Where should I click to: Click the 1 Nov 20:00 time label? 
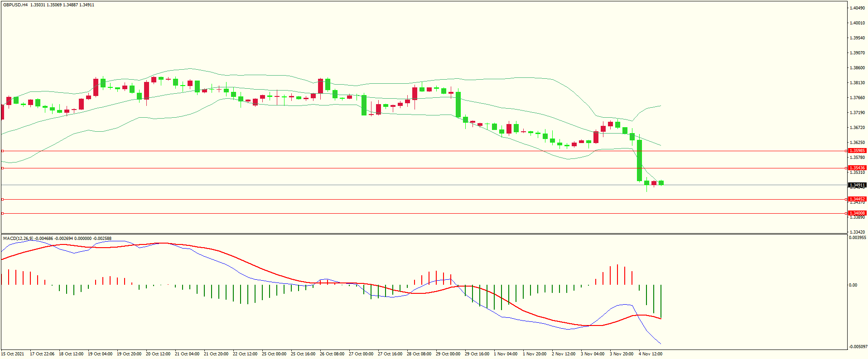coord(535,354)
